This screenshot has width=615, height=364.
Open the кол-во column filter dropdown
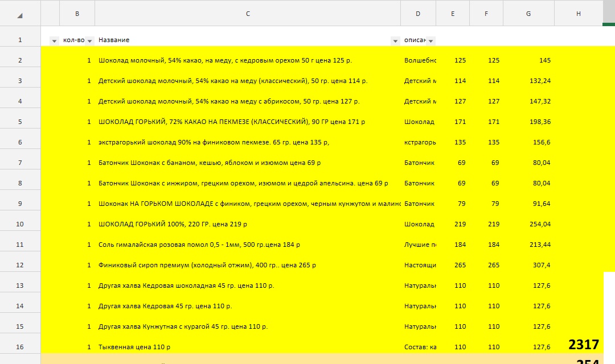tap(90, 41)
